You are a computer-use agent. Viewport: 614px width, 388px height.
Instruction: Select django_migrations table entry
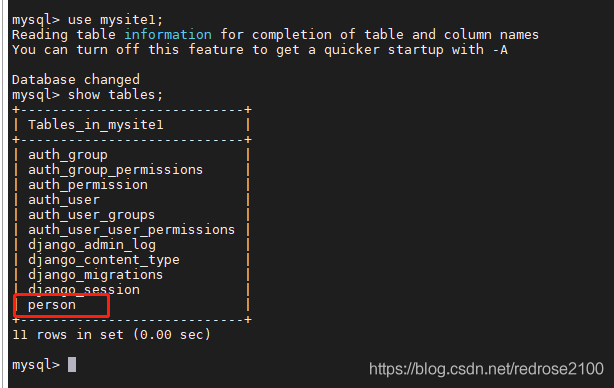tap(96, 275)
